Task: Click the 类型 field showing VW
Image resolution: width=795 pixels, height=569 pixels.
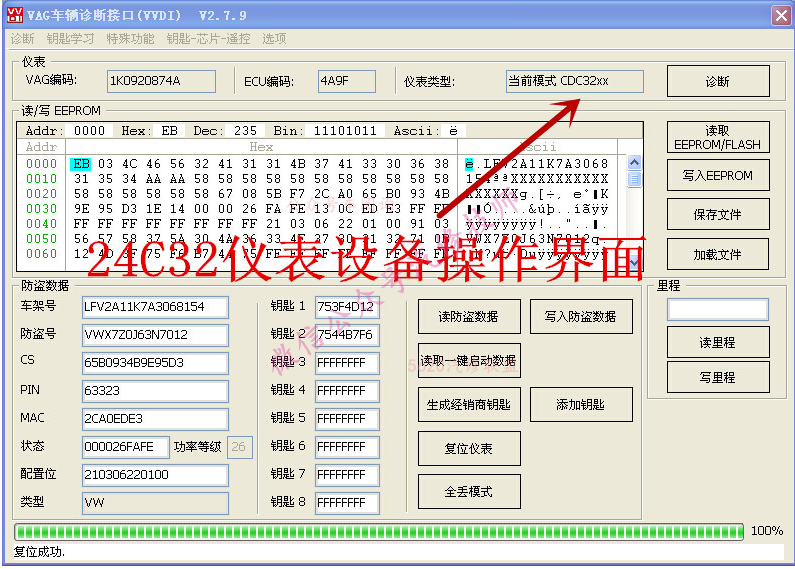Action: coord(155,503)
